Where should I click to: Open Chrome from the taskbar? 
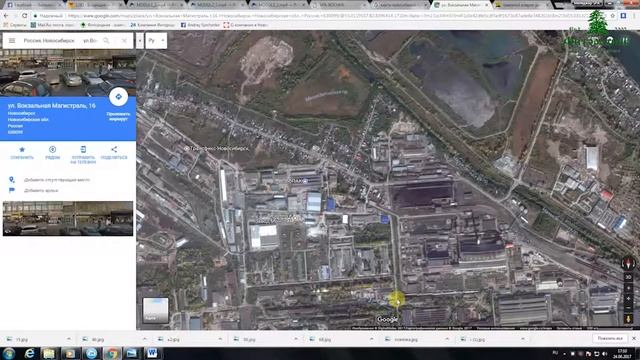112,353
